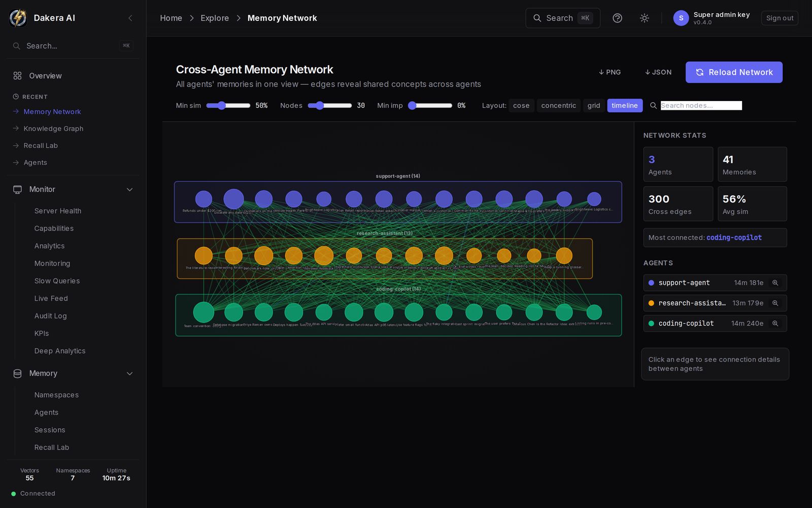This screenshot has height=508, width=812.
Task: Open Audit Log page
Action: pyautogui.click(x=50, y=316)
